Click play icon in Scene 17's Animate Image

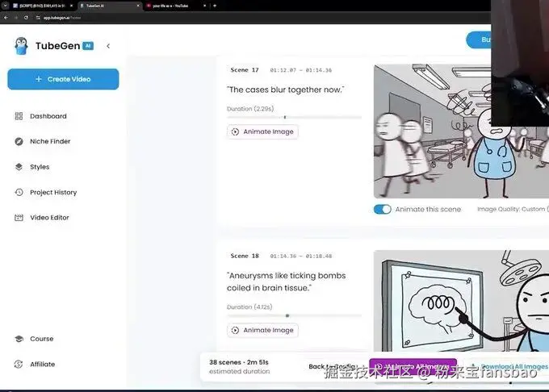pos(235,131)
